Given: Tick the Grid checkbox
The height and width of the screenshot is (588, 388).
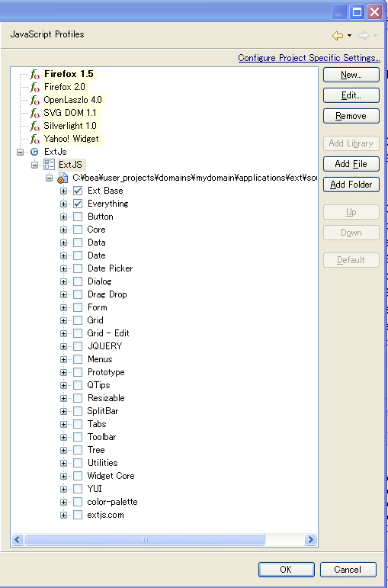Looking at the screenshot, I should pos(78,320).
